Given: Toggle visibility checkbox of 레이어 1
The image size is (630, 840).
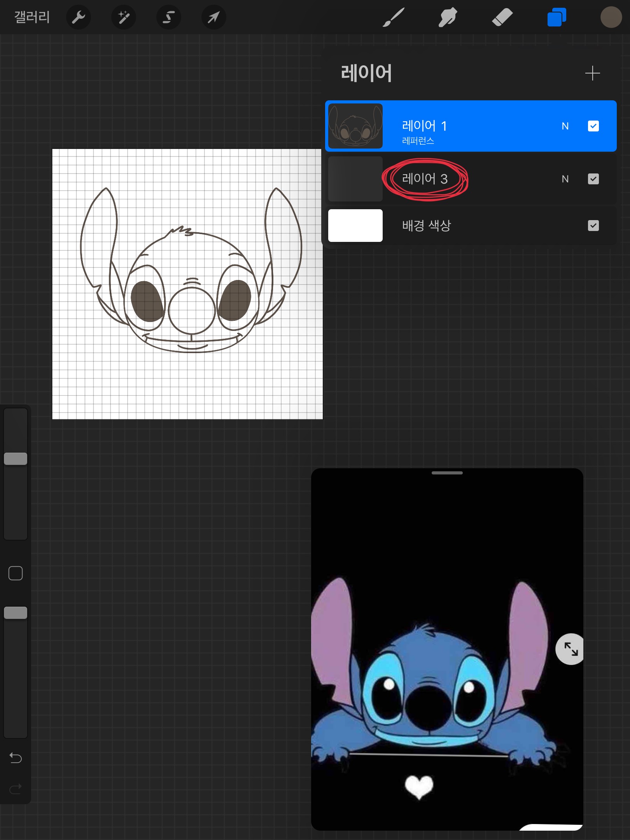Looking at the screenshot, I should pyautogui.click(x=593, y=126).
